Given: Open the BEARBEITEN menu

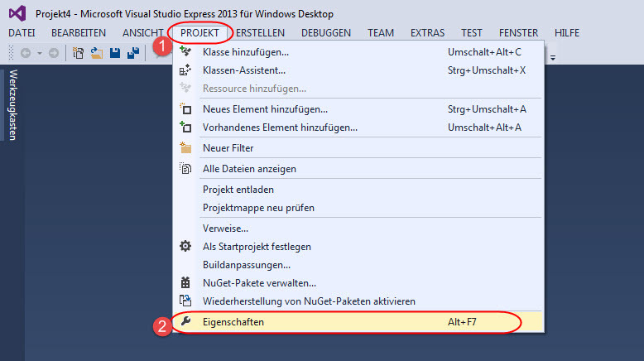Looking at the screenshot, I should tap(79, 33).
